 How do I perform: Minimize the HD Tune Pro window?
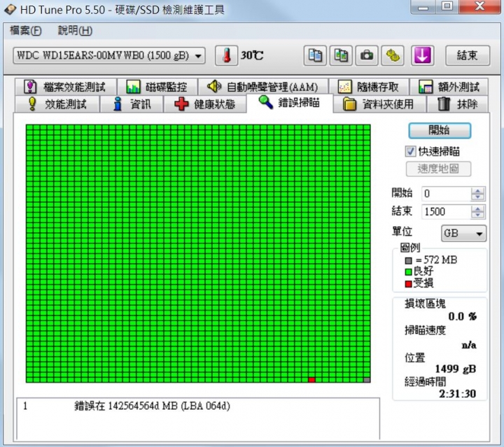423,7
